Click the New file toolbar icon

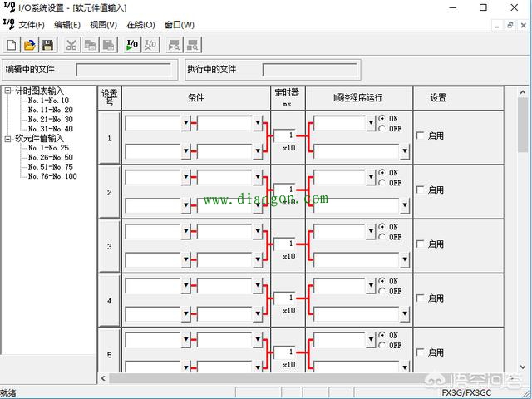[12, 45]
